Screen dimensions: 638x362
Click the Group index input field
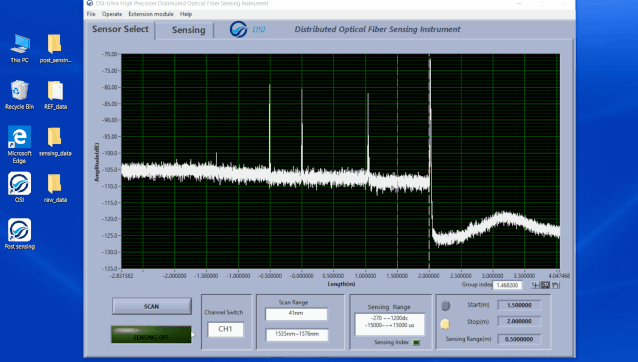click(507, 285)
